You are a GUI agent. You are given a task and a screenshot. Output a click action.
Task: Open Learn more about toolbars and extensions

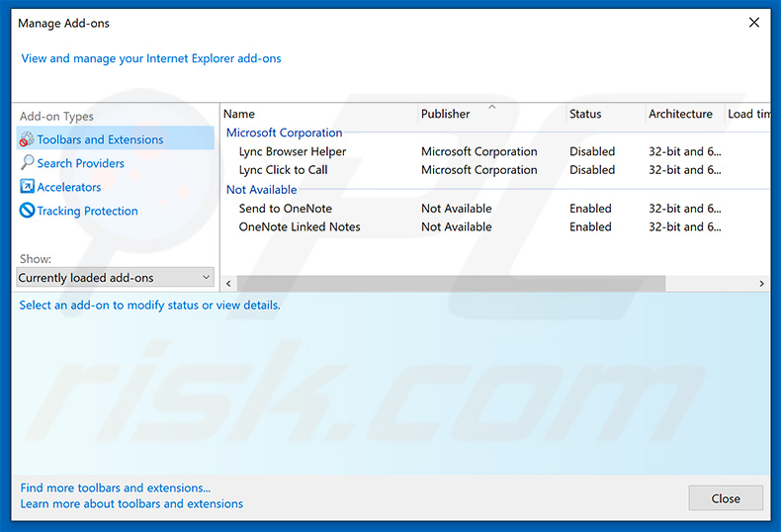point(131,503)
